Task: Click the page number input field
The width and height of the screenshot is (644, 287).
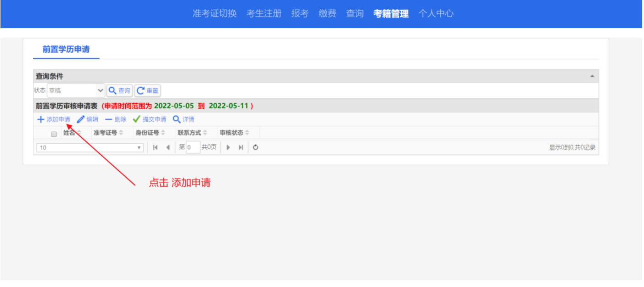Action: tap(193, 147)
